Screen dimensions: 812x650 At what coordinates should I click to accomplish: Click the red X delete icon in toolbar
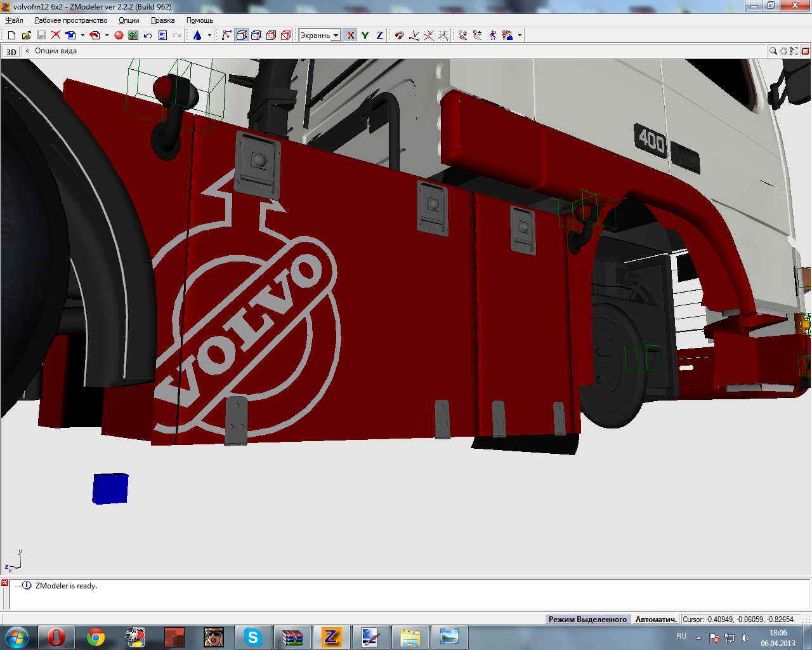pyautogui.click(x=56, y=36)
